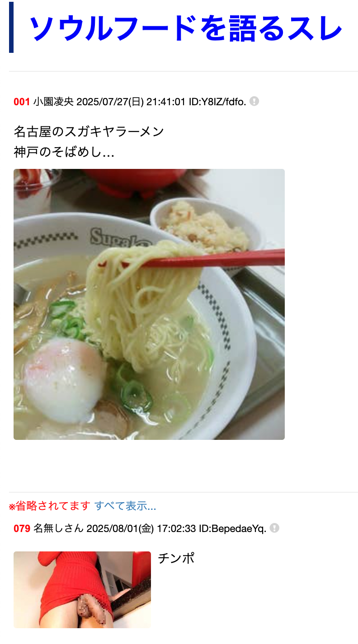358x644 pixels.
Task: Select post number 079
Action: point(22,528)
